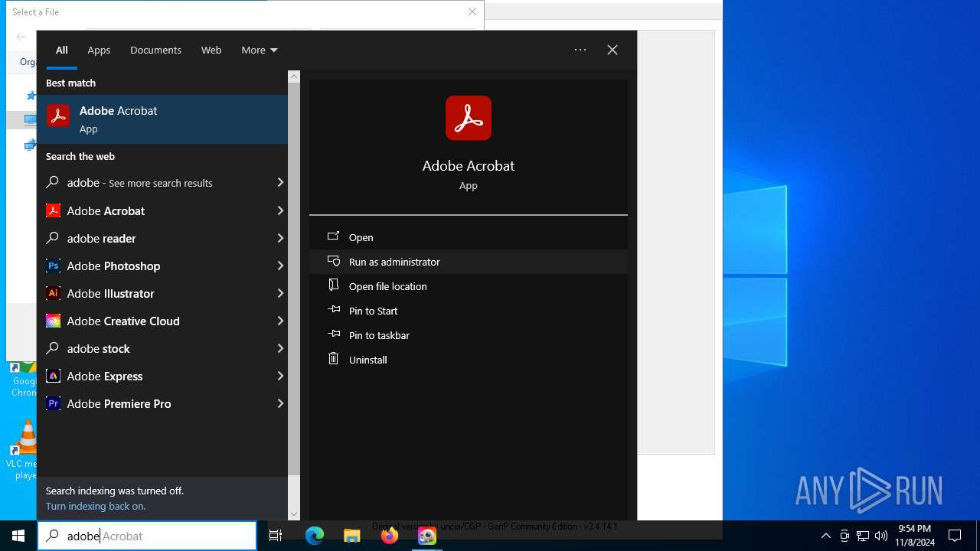
Task: Open network status icon in system tray
Action: [863, 536]
